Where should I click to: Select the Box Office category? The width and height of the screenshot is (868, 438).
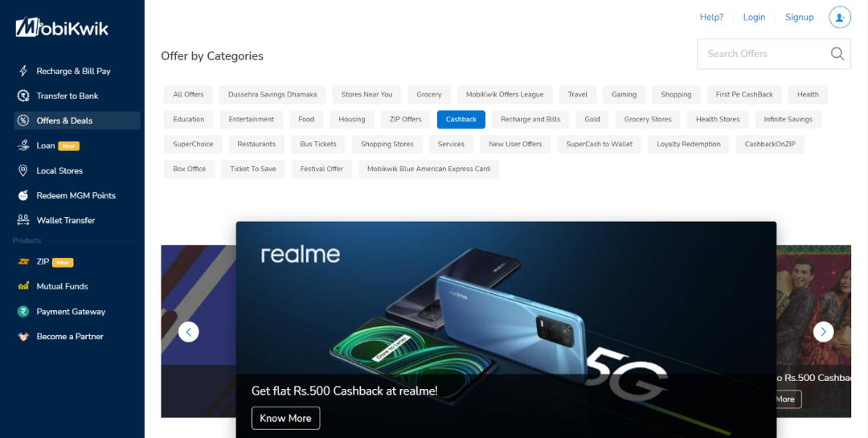click(190, 170)
